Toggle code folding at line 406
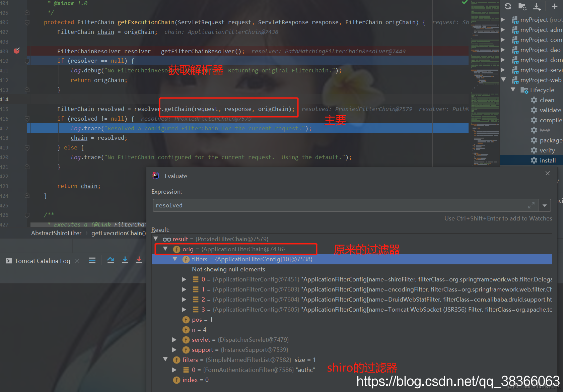 click(x=27, y=22)
